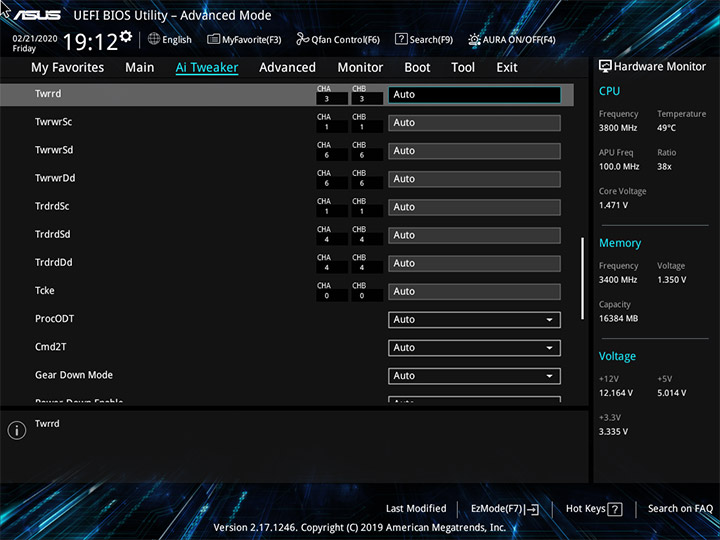
Task: Open Search on FAQ link
Action: [680, 508]
